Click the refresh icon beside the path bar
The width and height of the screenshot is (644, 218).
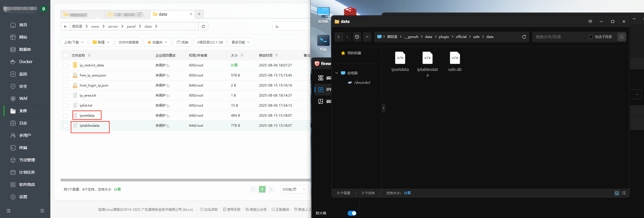click(203, 27)
